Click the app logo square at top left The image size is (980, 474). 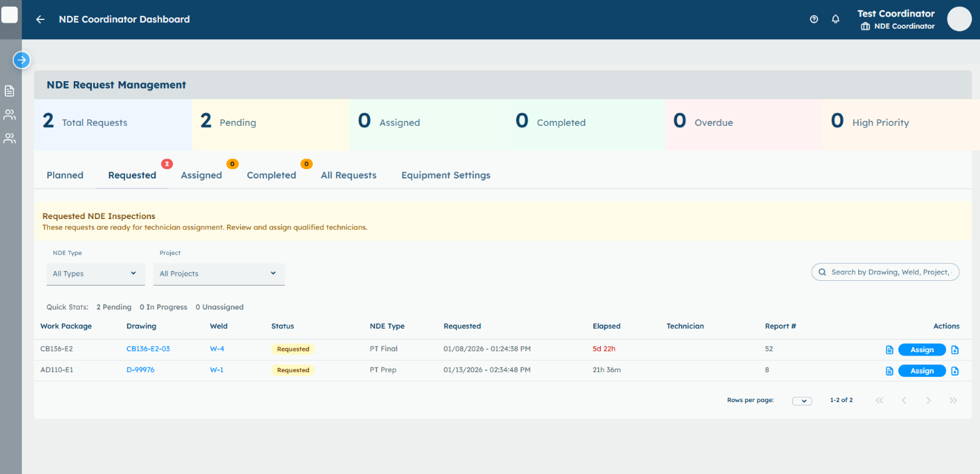coord(9,14)
